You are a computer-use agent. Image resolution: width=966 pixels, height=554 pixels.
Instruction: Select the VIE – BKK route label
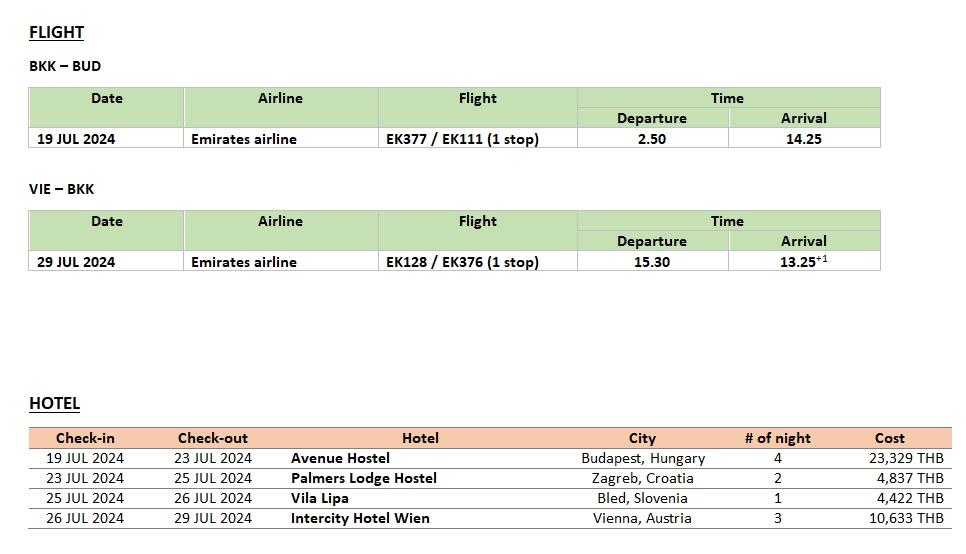point(62,189)
